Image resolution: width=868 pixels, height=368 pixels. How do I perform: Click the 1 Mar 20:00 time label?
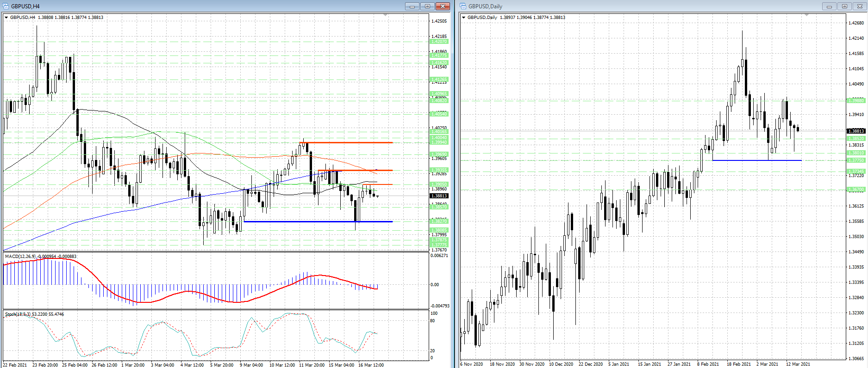click(x=133, y=365)
